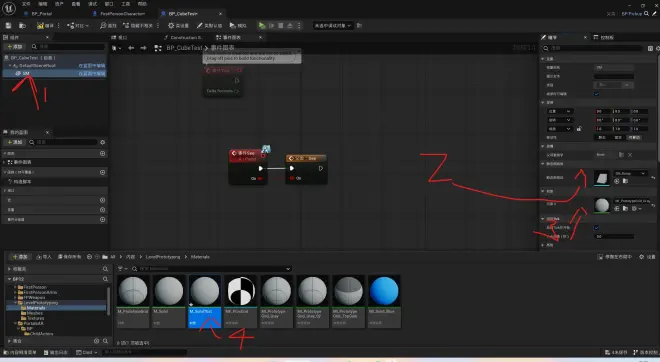Open Details panel settings gear
Viewport: 660px width, 362px height.
658,48
